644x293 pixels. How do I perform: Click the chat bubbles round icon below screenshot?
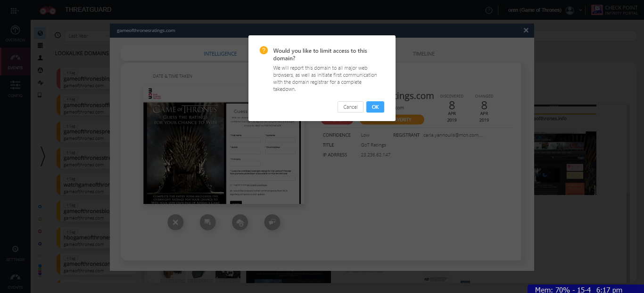point(272,222)
